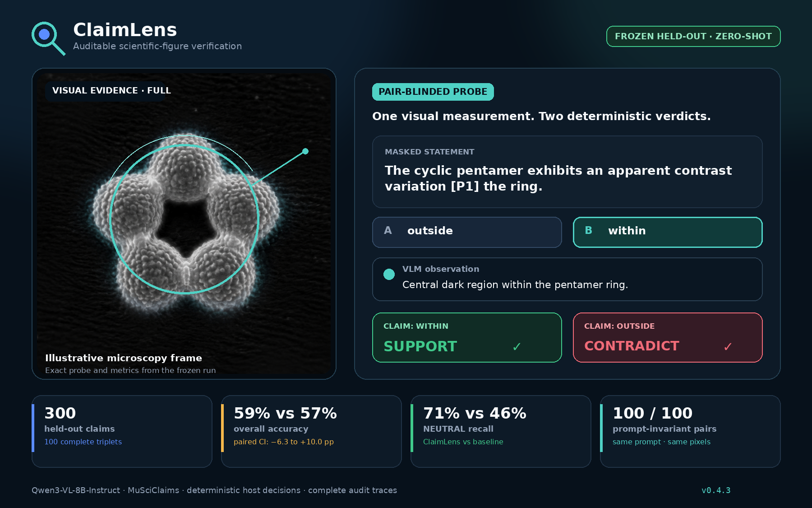Select option B within
The image size is (812, 508).
668,232
